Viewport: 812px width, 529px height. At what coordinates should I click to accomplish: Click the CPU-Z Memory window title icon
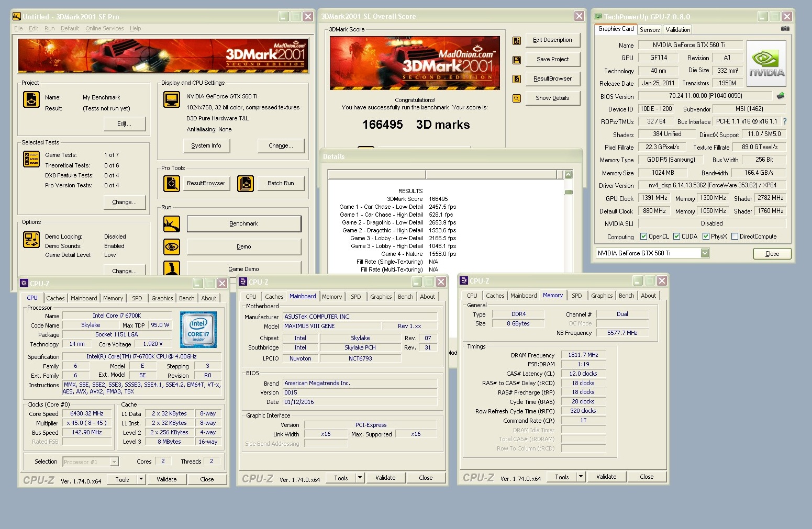[x=464, y=280]
